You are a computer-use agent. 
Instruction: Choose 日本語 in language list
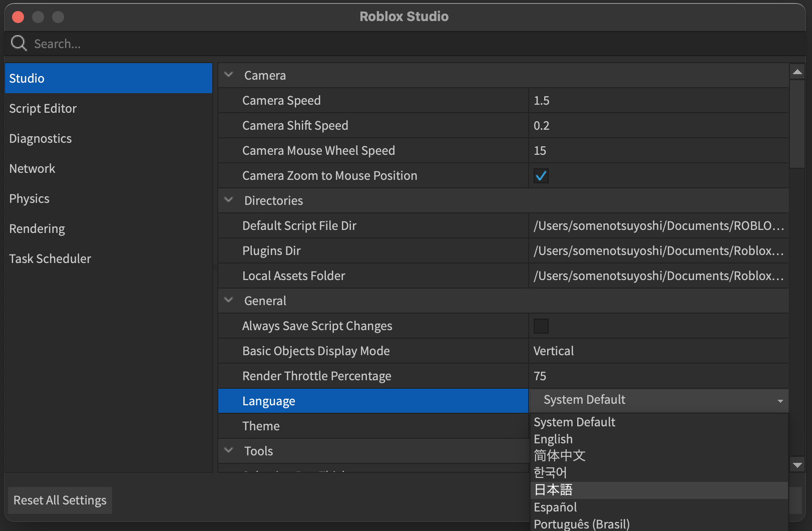tap(659, 490)
